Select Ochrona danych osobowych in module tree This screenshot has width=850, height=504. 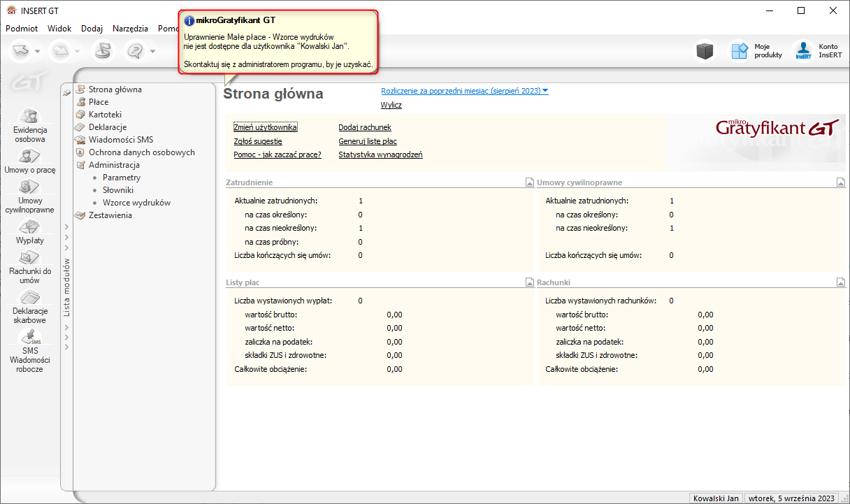pos(142,152)
